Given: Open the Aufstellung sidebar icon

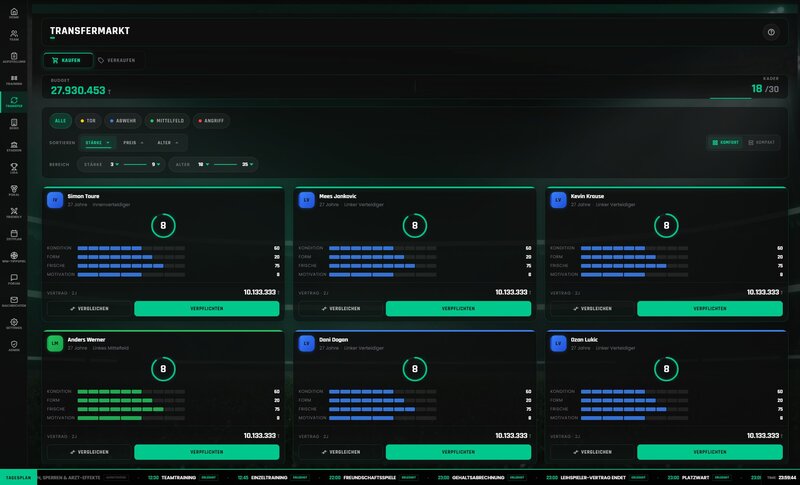Looking at the screenshot, I should click(x=14, y=58).
